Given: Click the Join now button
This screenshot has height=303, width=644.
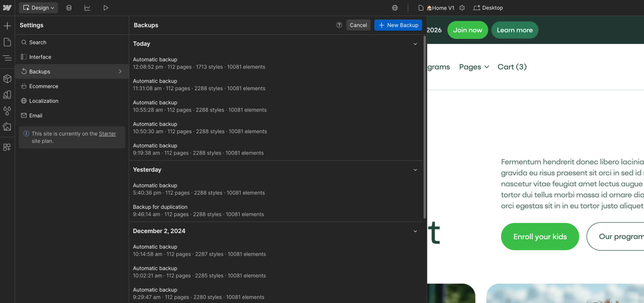Looking at the screenshot, I should pyautogui.click(x=467, y=30).
